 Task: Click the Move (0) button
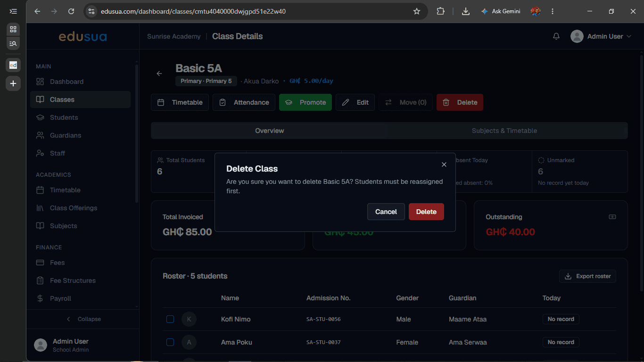(x=405, y=102)
